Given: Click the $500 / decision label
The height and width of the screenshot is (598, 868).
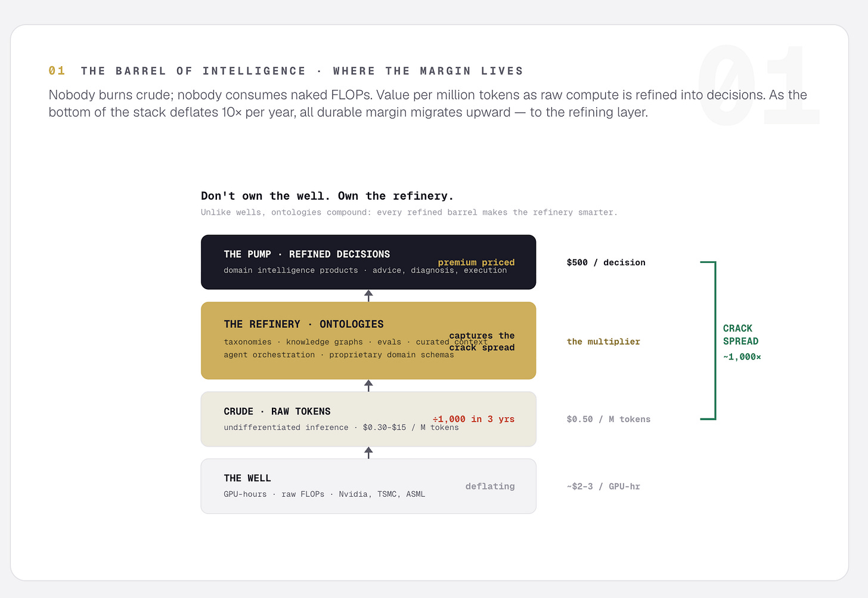Looking at the screenshot, I should (x=606, y=262).
